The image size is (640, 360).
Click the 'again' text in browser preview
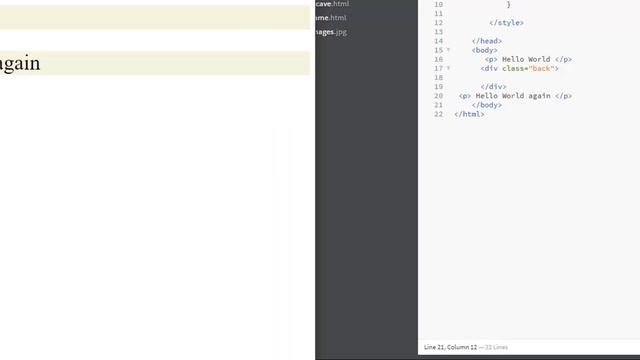[20, 64]
